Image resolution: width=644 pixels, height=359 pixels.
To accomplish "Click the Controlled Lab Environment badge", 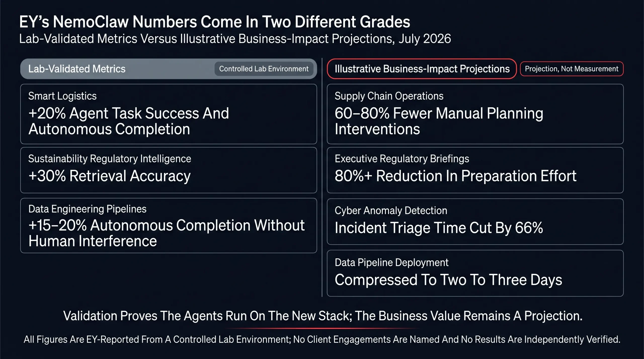I will tap(264, 69).
